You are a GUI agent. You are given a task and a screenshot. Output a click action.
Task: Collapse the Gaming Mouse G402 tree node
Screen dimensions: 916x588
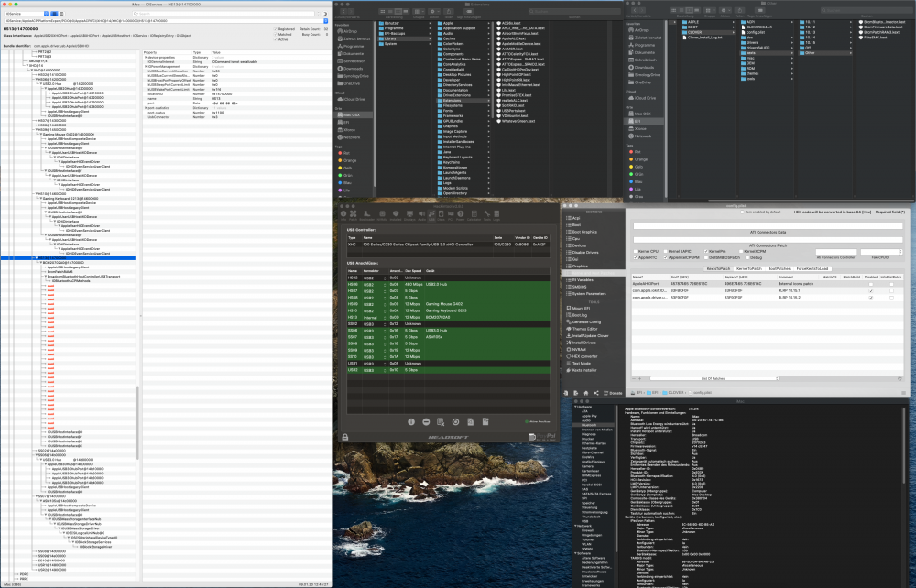(x=41, y=135)
